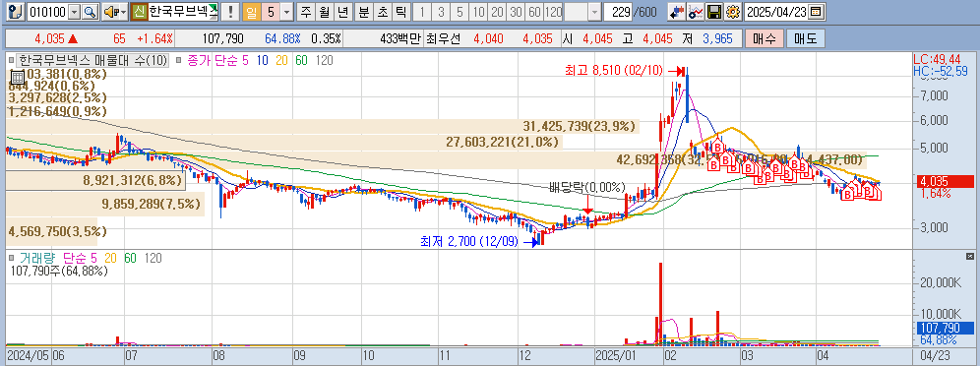
Task: Select the 60 interval button
Action: 534,11
